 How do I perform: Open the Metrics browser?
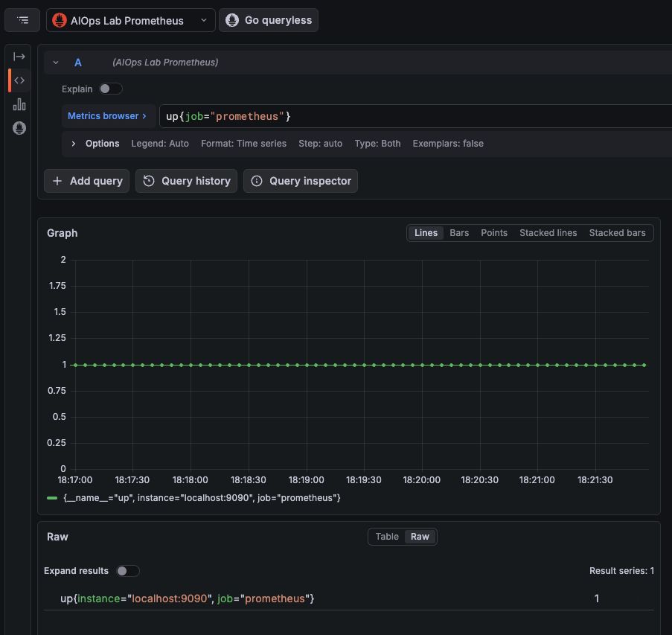[x=107, y=116]
